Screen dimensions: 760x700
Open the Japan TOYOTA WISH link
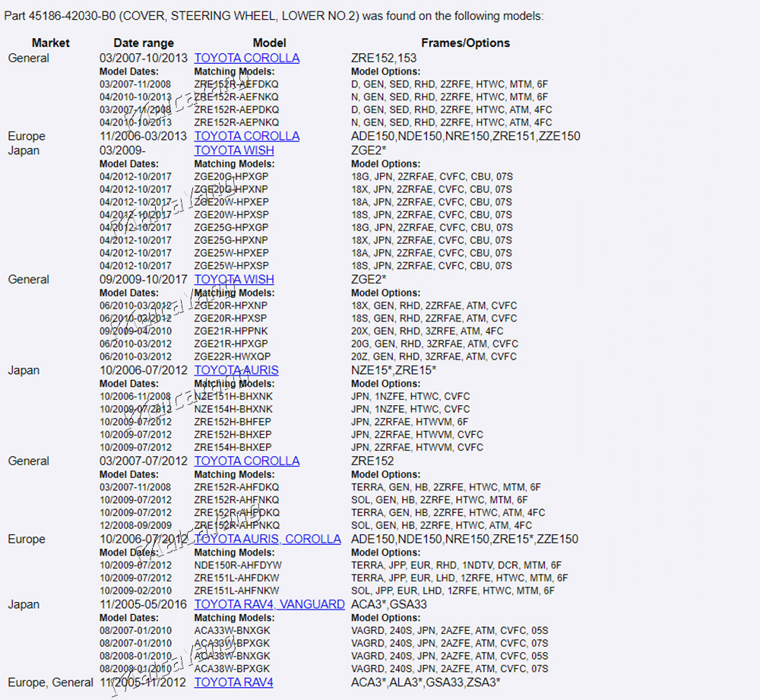(x=234, y=150)
